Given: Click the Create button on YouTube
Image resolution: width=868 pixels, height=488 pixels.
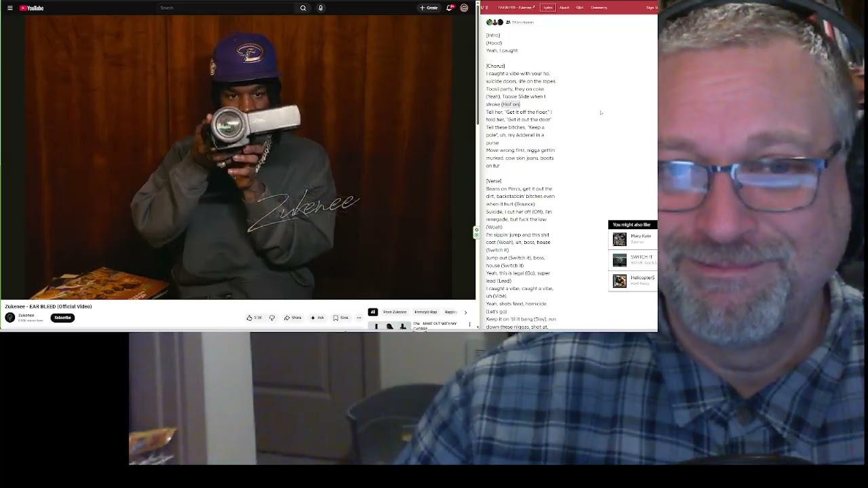Looking at the screenshot, I should (x=429, y=8).
